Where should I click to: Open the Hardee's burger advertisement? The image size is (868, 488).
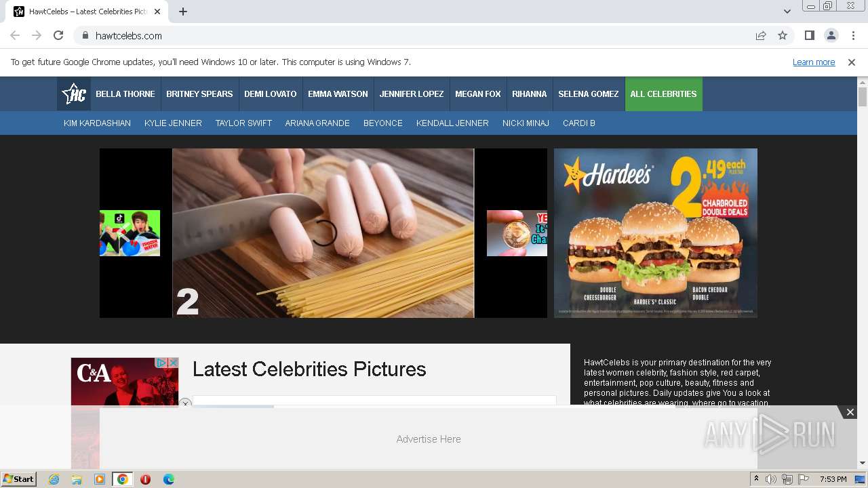point(656,233)
